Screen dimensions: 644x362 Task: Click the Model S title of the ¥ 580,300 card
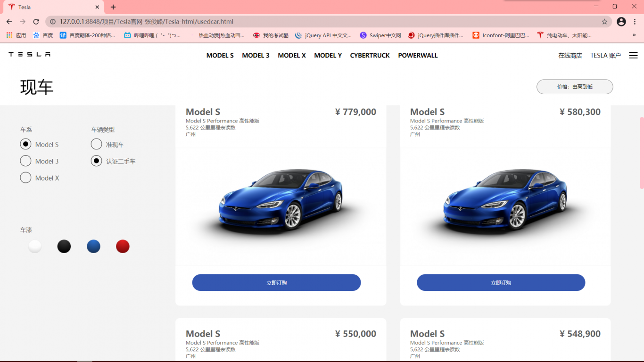427,112
